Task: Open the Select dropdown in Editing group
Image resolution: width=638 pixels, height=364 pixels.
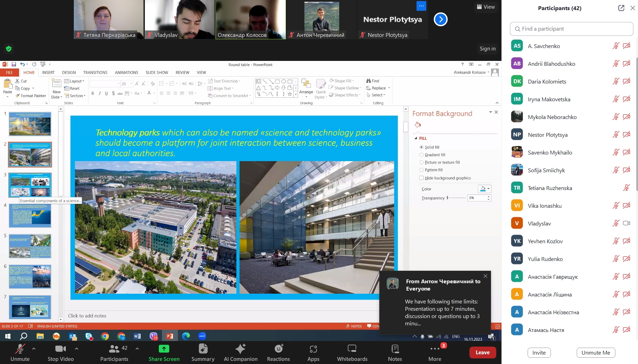Action: point(376,95)
